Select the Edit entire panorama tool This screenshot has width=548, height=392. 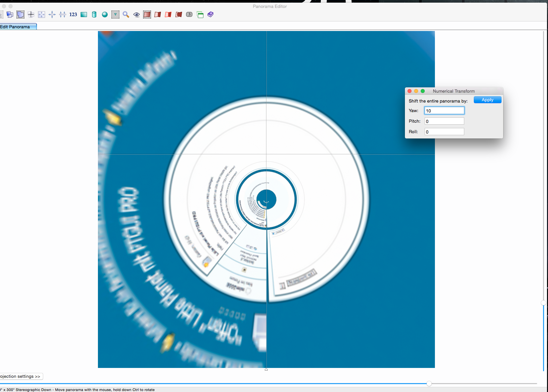20,15
